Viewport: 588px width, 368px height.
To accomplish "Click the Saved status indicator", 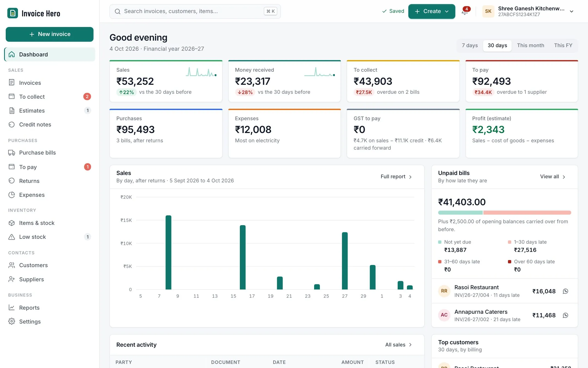I will click(393, 11).
